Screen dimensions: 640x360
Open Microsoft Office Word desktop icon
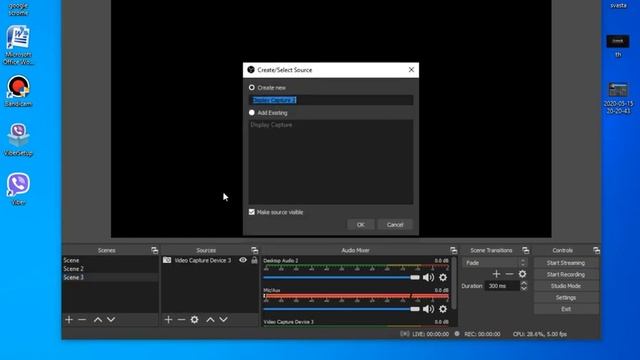tap(18, 44)
